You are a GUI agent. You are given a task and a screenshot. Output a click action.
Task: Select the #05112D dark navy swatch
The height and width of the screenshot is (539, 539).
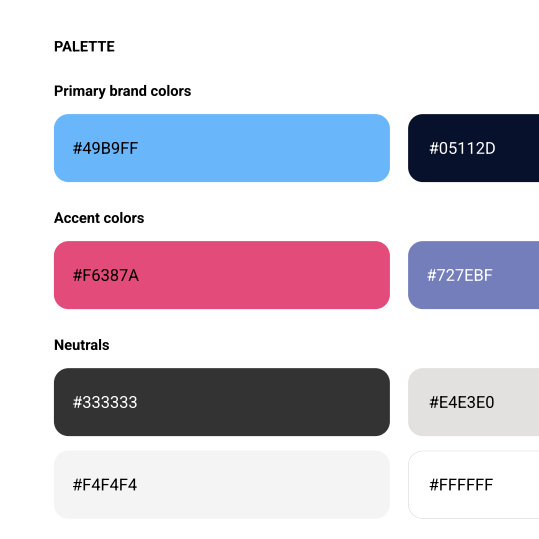point(474,148)
